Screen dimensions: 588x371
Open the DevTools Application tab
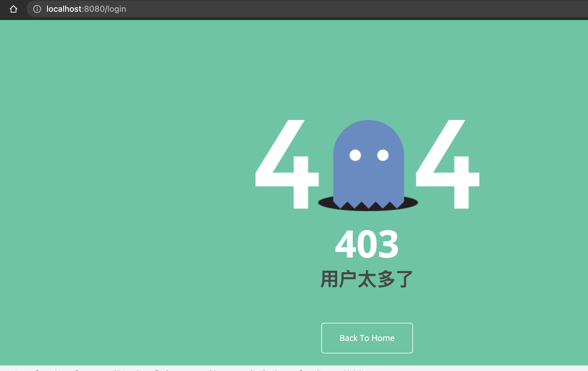(266, 370)
